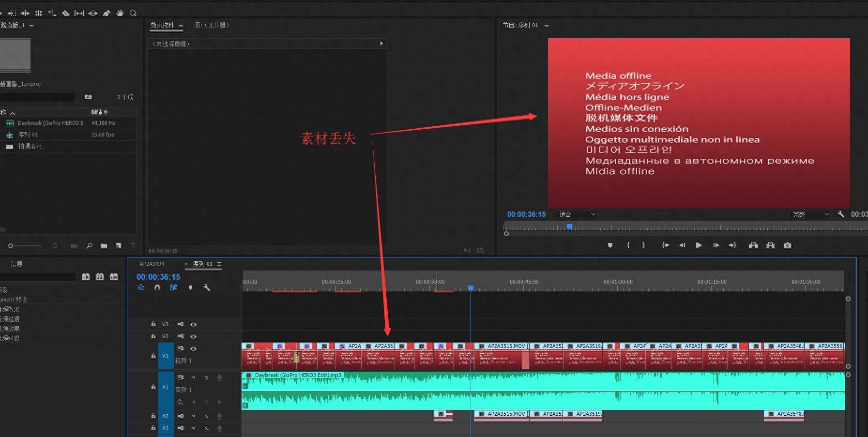Open program monitor wrench settings
Screen dimensions: 868x437
(x=841, y=214)
